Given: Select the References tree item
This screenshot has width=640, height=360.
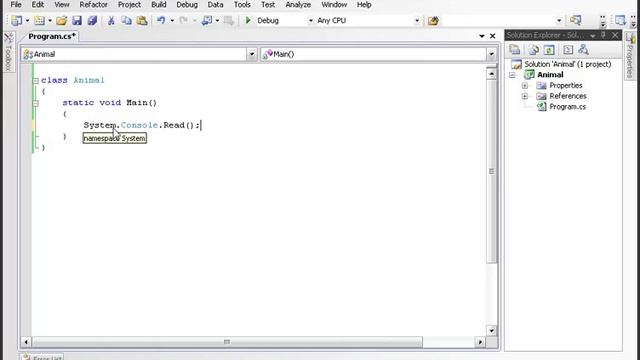Looking at the screenshot, I should (x=567, y=96).
